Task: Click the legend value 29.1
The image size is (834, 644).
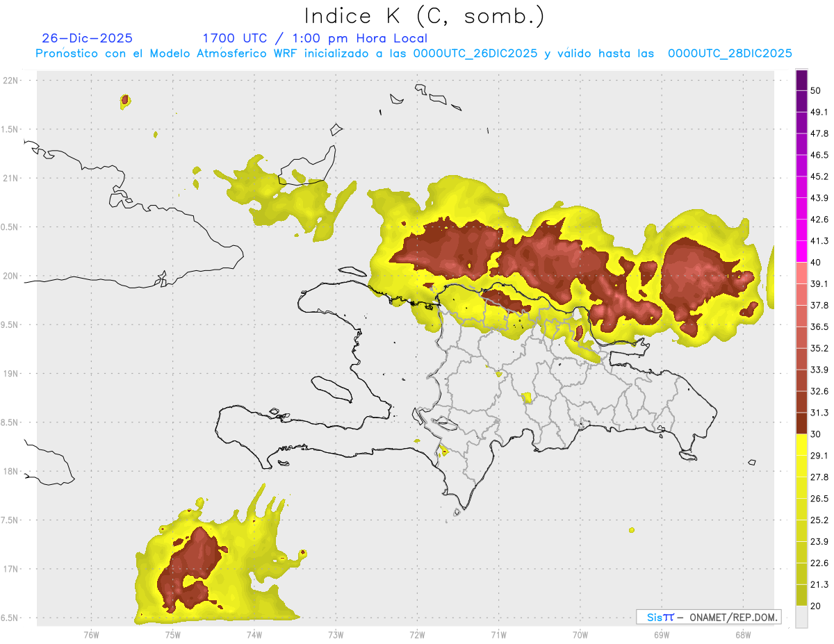Action: point(819,456)
